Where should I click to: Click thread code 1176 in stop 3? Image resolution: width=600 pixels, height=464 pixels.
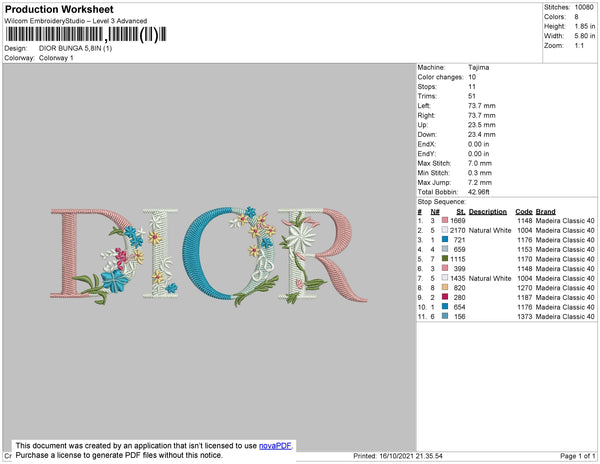tap(524, 240)
